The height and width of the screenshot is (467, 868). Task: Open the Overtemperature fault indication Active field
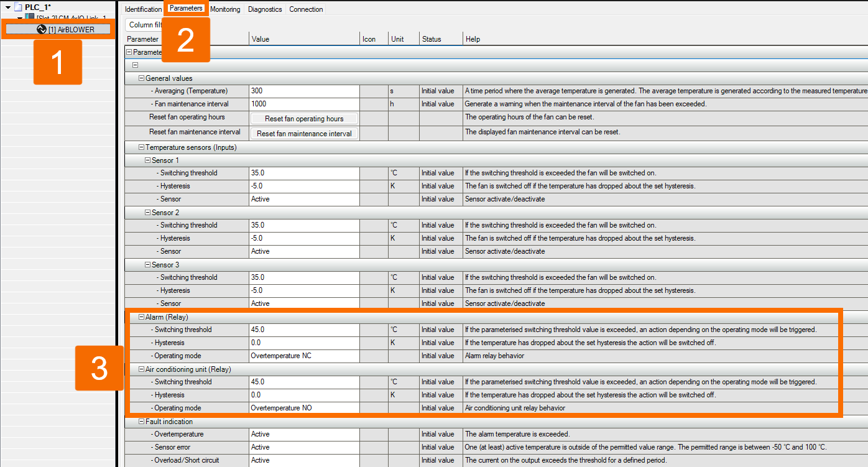[x=304, y=434]
